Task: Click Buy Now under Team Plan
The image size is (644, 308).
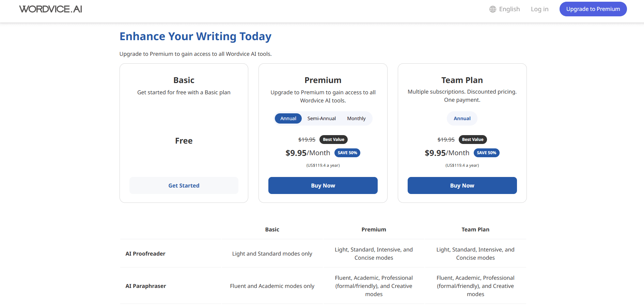Action: pyautogui.click(x=462, y=185)
